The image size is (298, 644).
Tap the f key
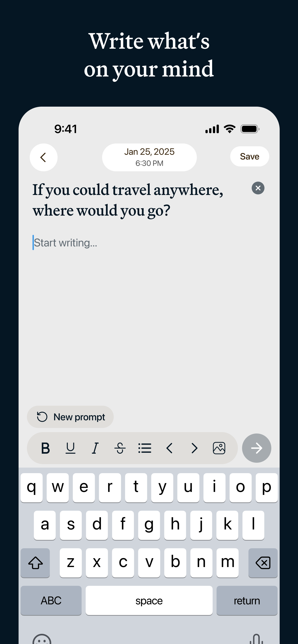coord(123,525)
